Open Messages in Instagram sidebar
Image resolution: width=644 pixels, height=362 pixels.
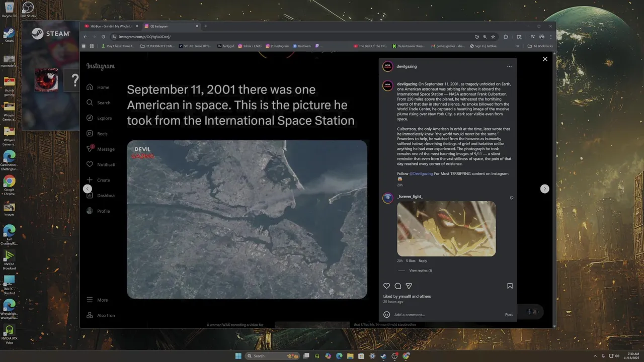tap(101, 149)
